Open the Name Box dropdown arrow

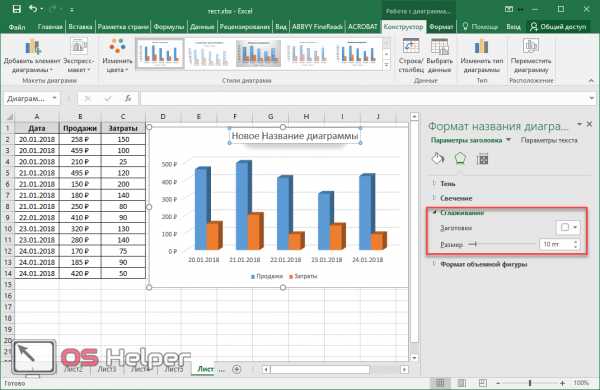tap(55, 98)
